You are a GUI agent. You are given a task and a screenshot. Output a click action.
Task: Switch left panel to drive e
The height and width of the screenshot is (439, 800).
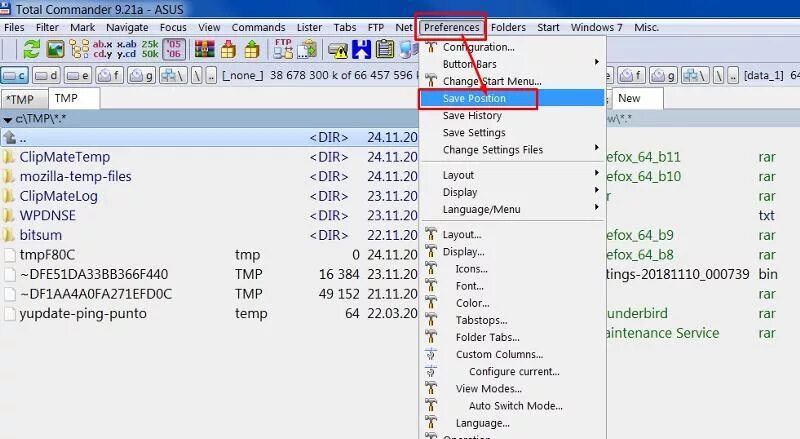tap(78, 76)
